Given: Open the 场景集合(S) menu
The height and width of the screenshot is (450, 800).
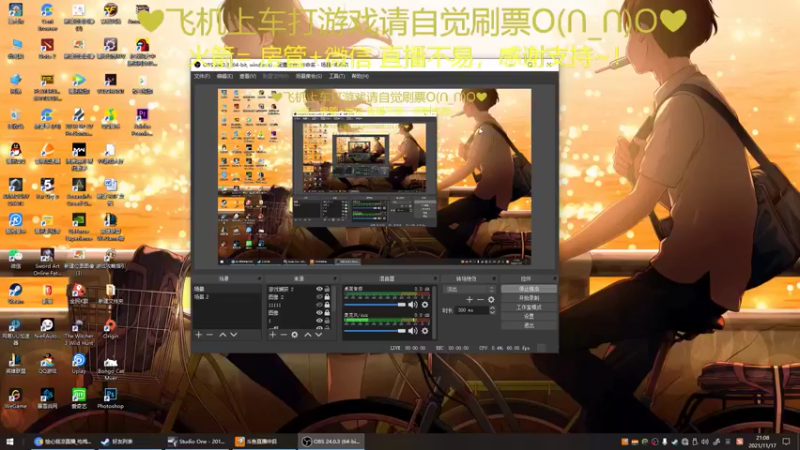Looking at the screenshot, I should coord(309,76).
